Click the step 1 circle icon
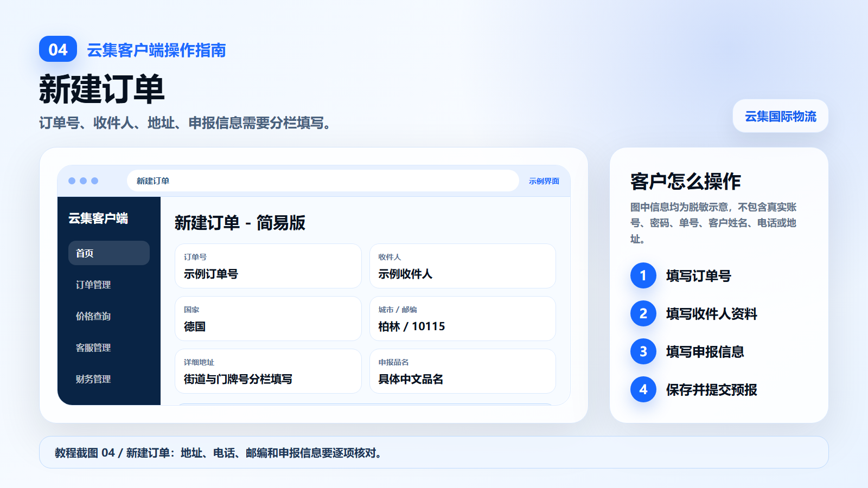Screen dimensions: 868x488 pos(643,275)
